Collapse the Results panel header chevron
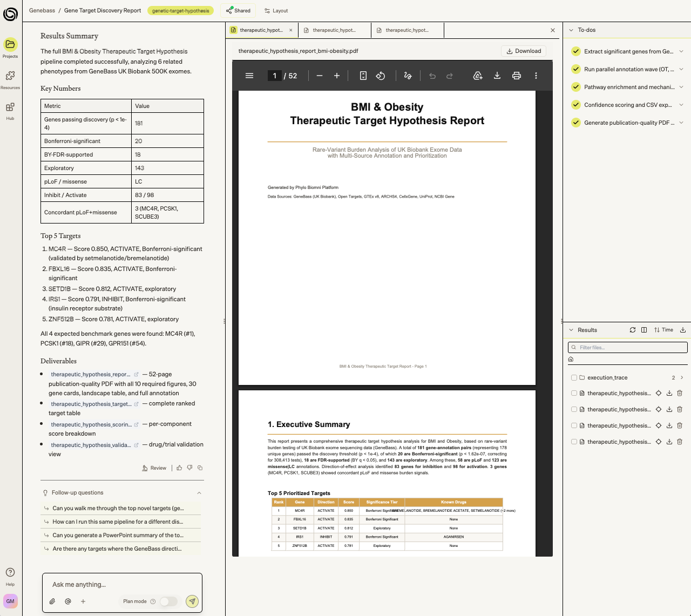Screen dimensions: 691x616 tap(571, 330)
